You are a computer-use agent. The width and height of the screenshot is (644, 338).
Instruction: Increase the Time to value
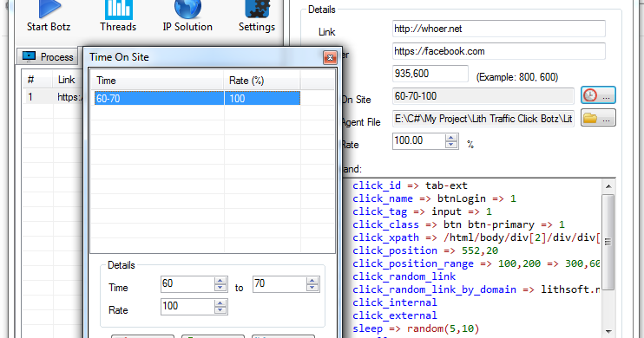click(x=312, y=280)
